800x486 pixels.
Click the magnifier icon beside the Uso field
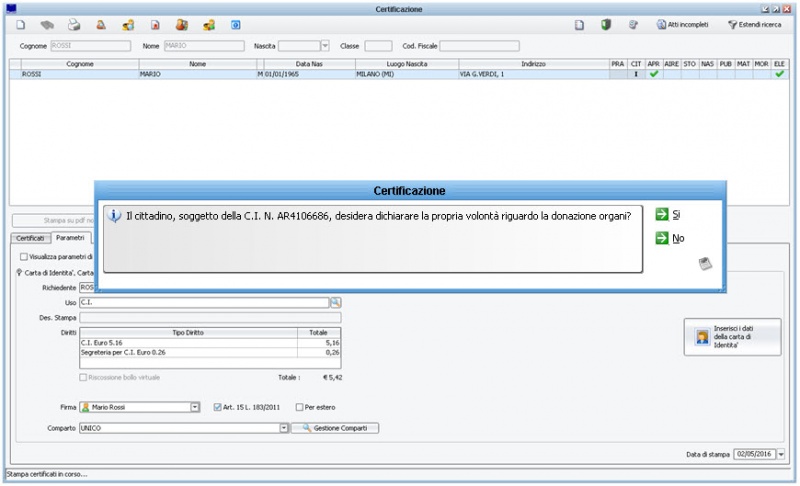coord(336,302)
